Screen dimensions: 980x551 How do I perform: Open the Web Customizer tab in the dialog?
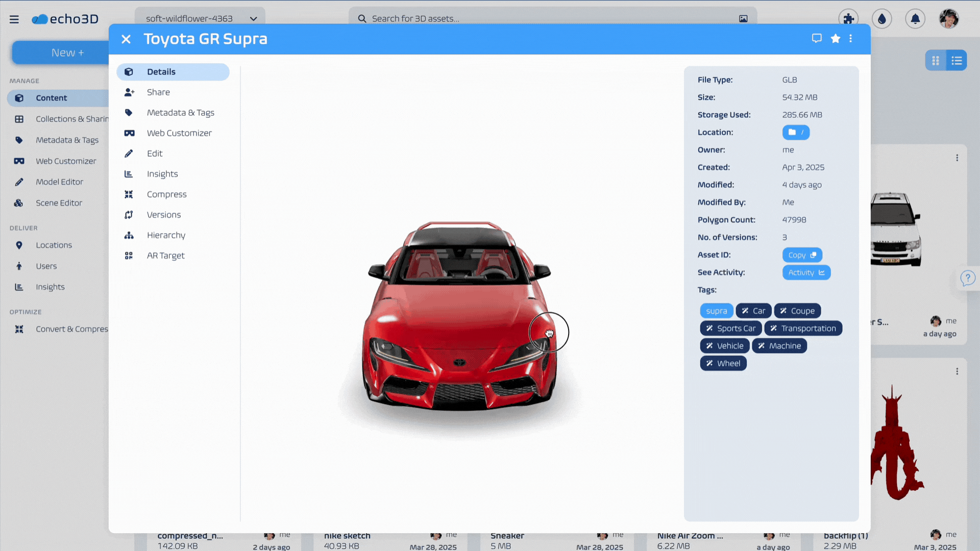(179, 133)
